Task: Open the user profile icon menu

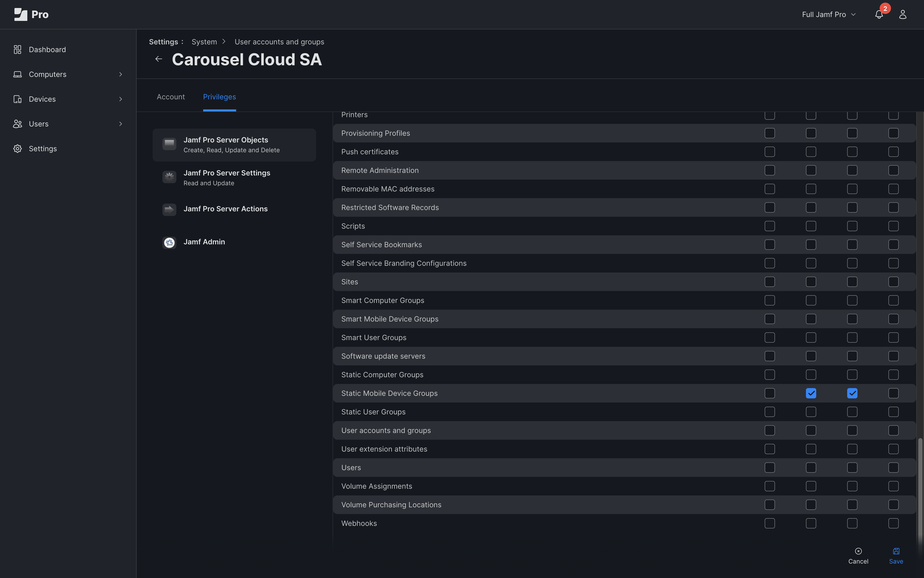Action: (903, 14)
